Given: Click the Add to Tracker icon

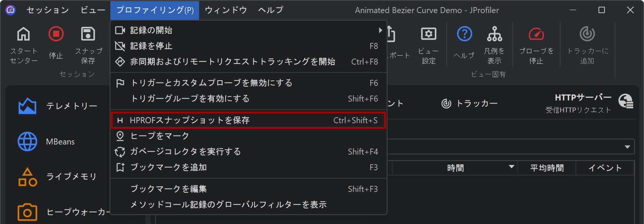Looking at the screenshot, I should click(x=587, y=34).
